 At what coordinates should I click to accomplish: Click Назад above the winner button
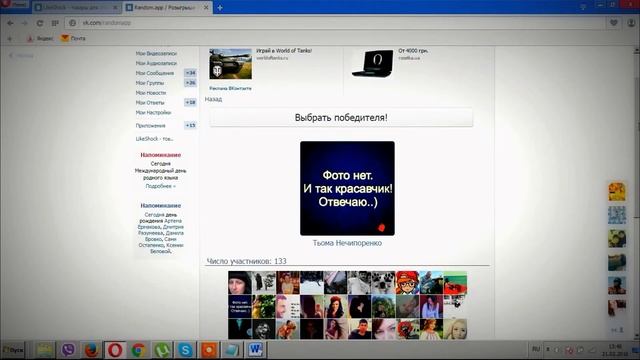(213, 99)
